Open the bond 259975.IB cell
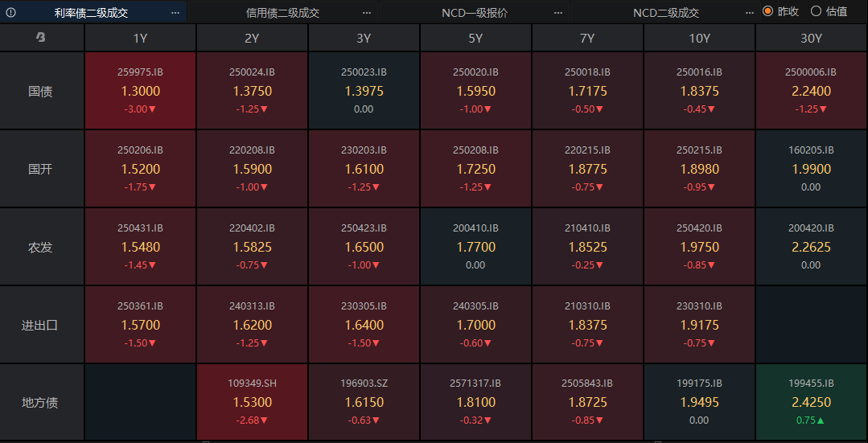 click(x=140, y=91)
